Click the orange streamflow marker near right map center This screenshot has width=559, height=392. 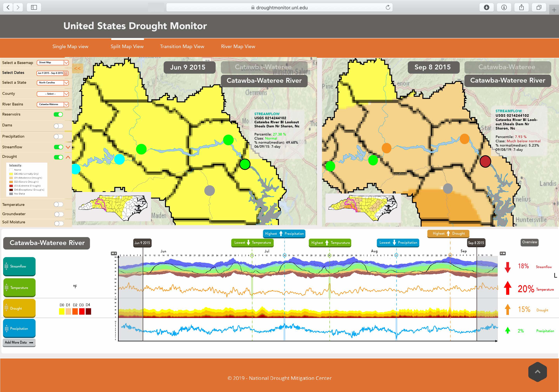pyautogui.click(x=387, y=148)
